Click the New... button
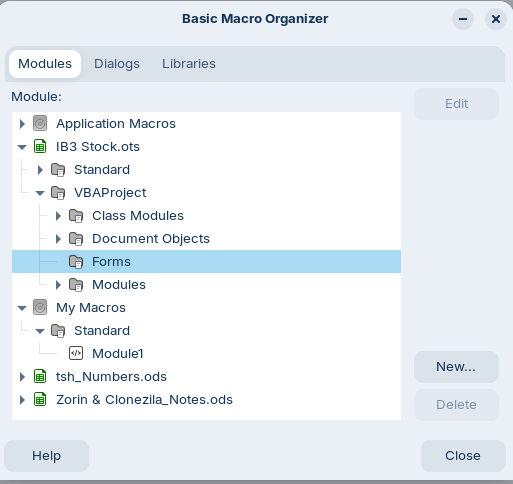 [x=456, y=367]
